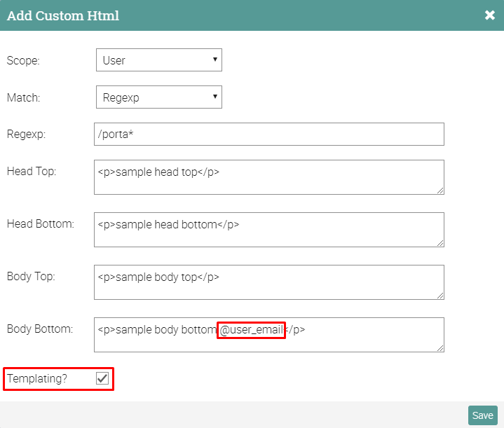Image resolution: width=504 pixels, height=428 pixels.
Task: Uncheck the Templating checkbox
Action: (x=102, y=379)
